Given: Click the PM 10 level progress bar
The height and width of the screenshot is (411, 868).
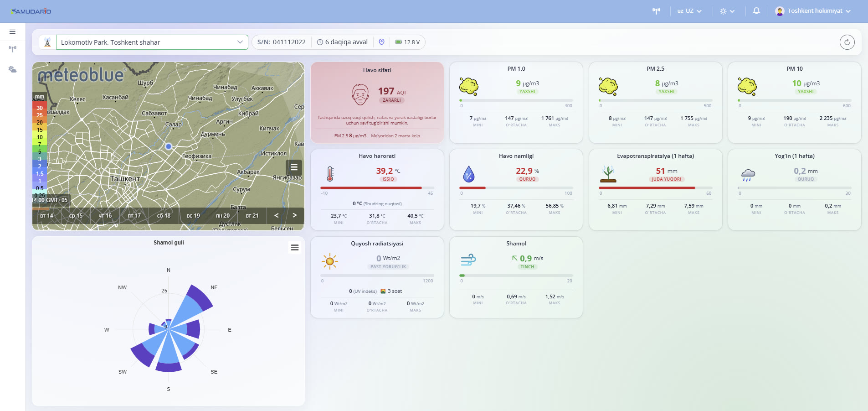Looking at the screenshot, I should point(794,100).
